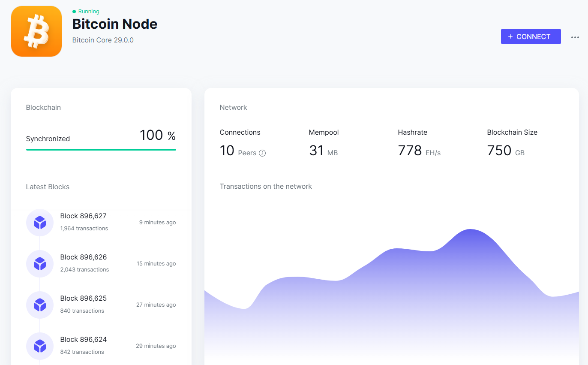Image resolution: width=588 pixels, height=365 pixels.
Task: Click the orange Bitcoin app logo
Action: [36, 31]
